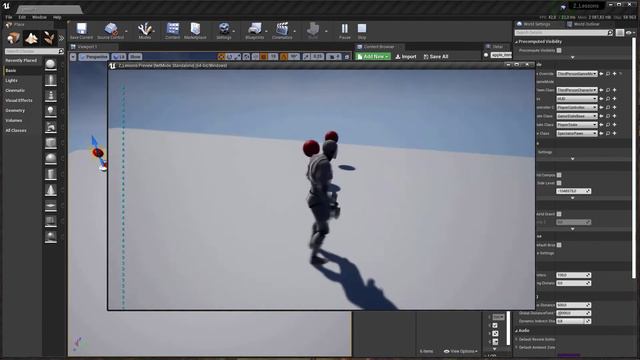Viewport: 640px width, 360px height.
Task: Select the Recently Placed category
Action: (x=21, y=60)
